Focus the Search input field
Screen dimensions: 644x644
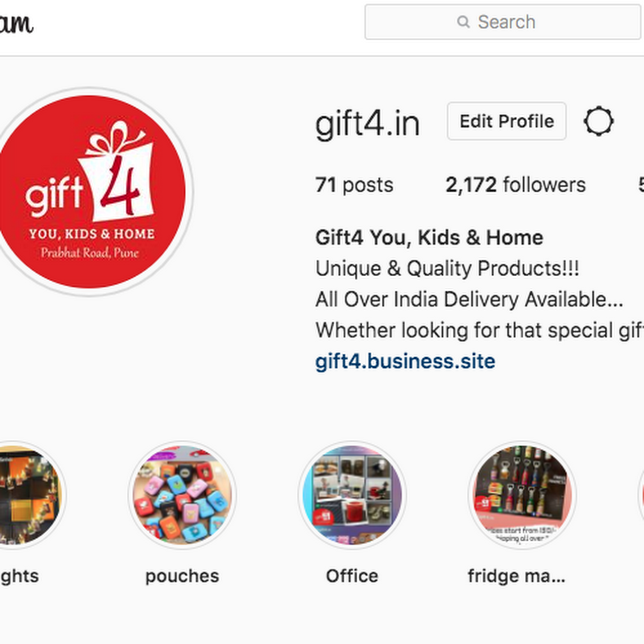point(503,22)
